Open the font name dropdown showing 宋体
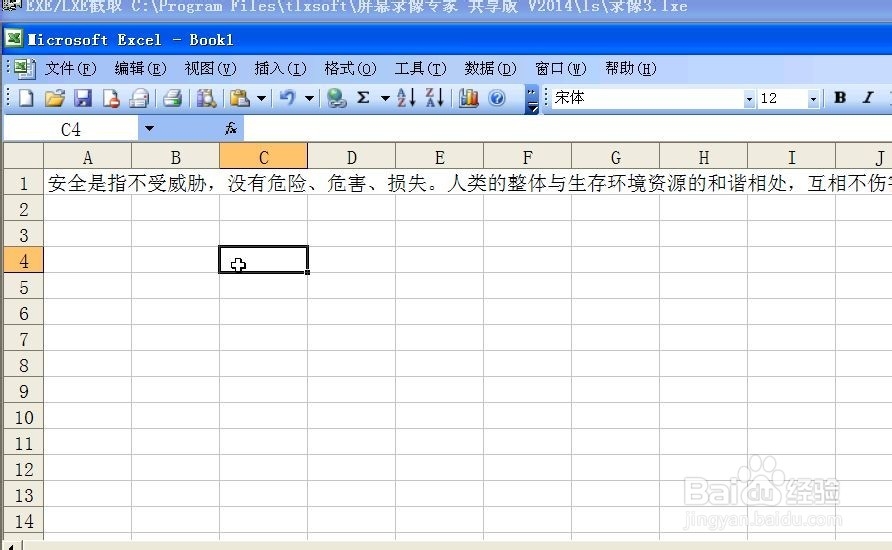This screenshot has height=550, width=892. coord(749,99)
